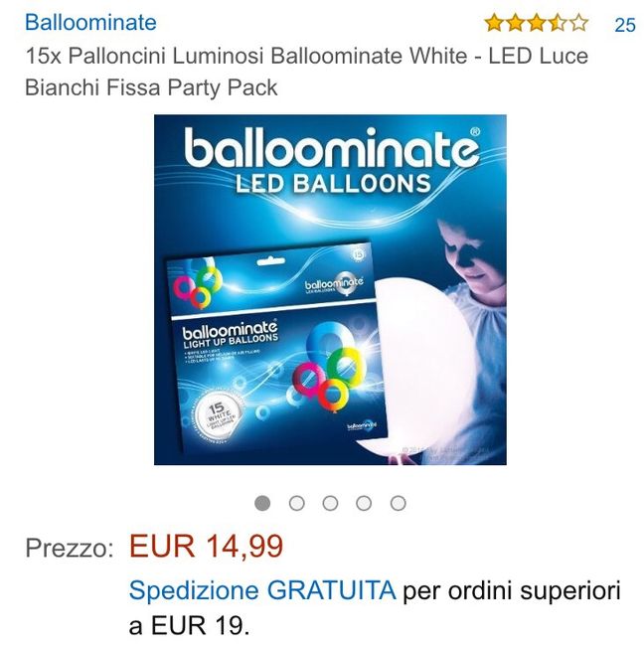
Task: Click the Prezzo label
Action: 70,549
